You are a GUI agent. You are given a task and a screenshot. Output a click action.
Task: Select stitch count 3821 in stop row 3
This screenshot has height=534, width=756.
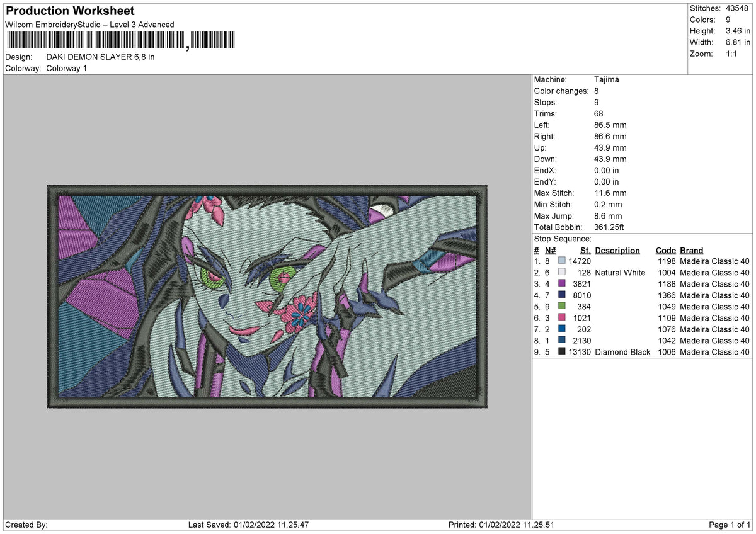point(581,284)
